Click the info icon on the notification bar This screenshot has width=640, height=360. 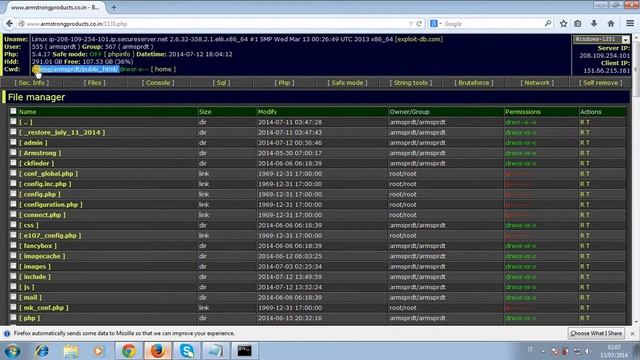7,333
